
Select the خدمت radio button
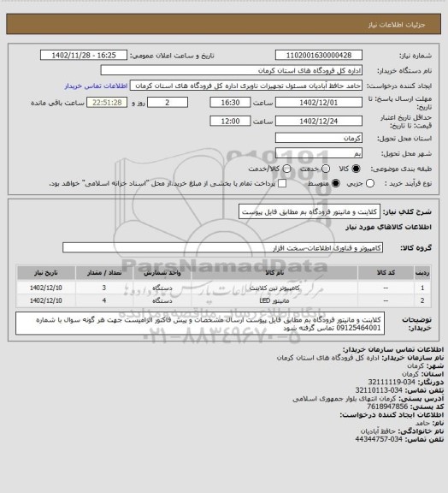(x=326, y=169)
